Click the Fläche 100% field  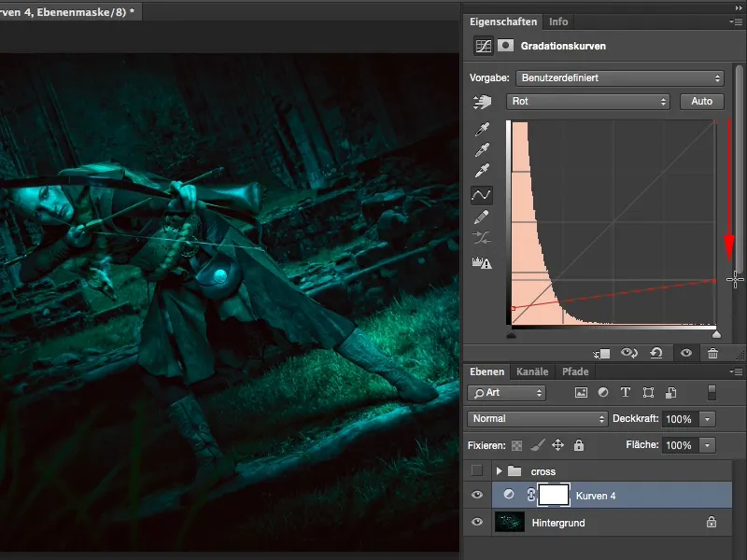pos(680,445)
